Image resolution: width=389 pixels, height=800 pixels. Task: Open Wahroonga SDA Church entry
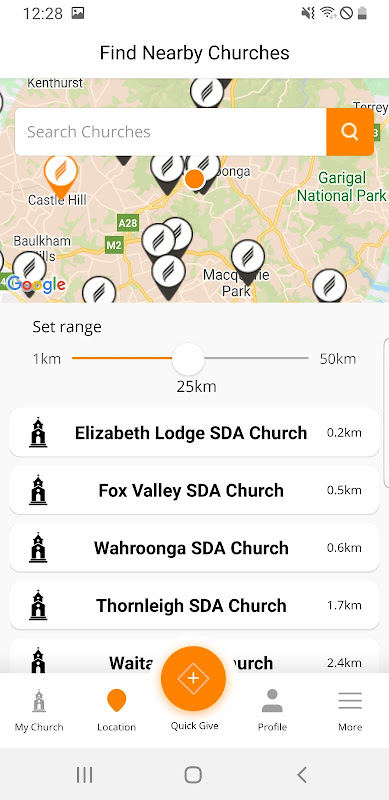click(x=194, y=548)
